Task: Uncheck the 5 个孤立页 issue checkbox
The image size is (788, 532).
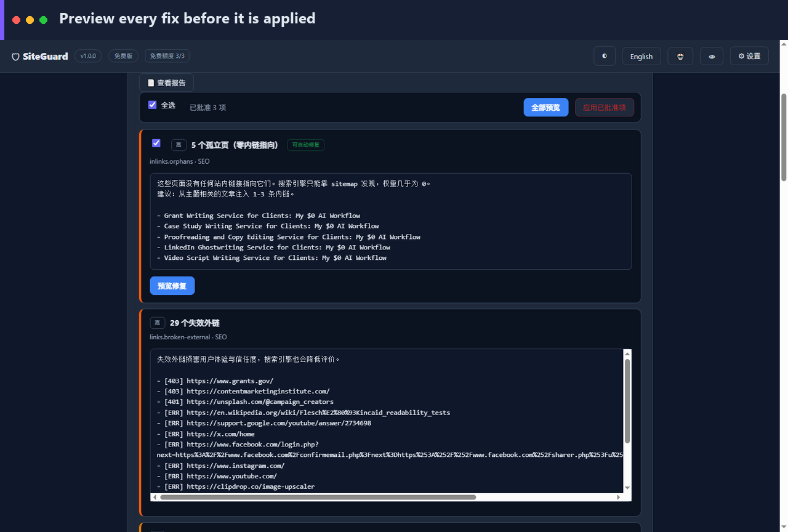Action: point(156,143)
